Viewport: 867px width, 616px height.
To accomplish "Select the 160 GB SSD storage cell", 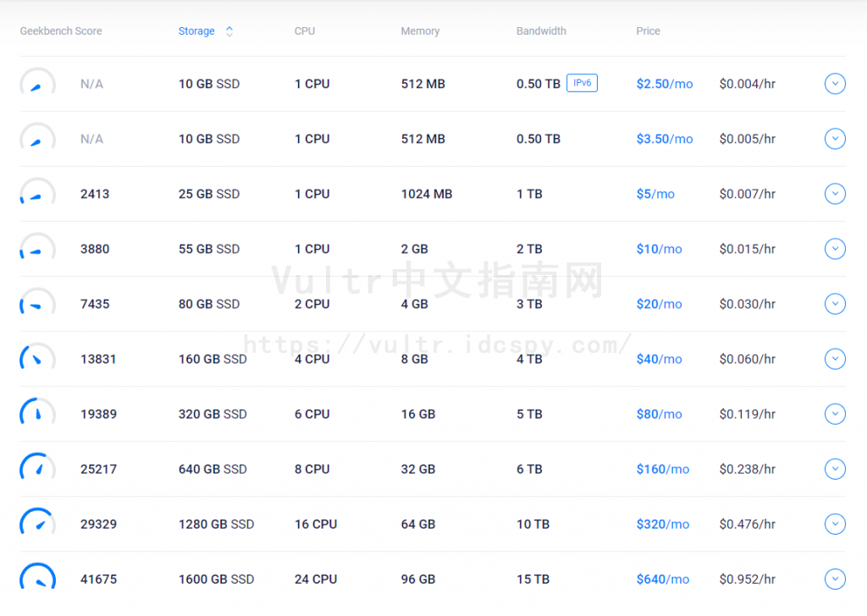I will (213, 359).
